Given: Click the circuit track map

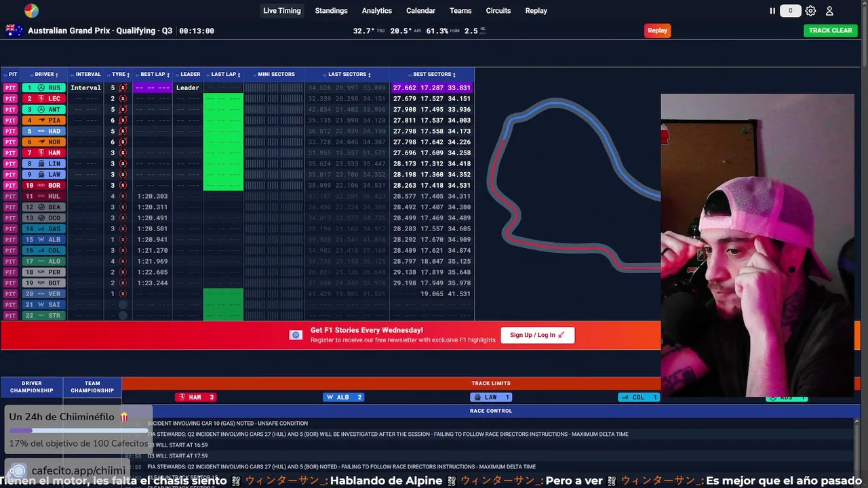Looking at the screenshot, I should click(x=573, y=184).
